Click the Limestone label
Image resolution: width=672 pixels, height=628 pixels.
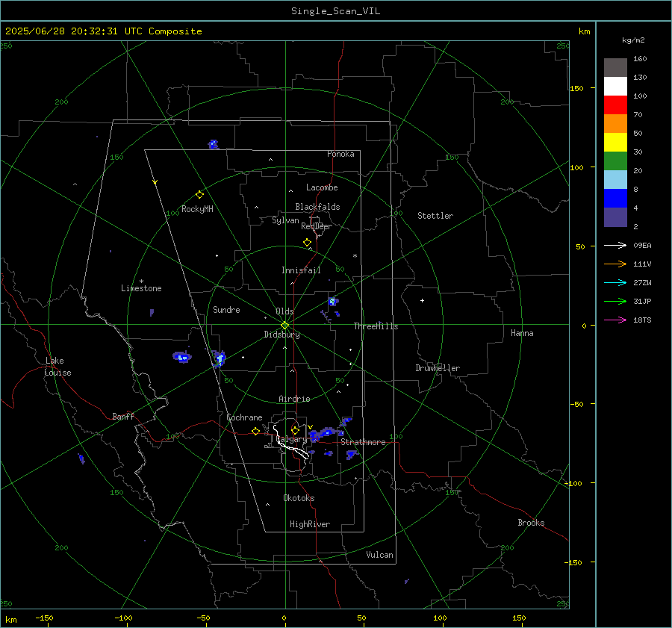coord(141,288)
